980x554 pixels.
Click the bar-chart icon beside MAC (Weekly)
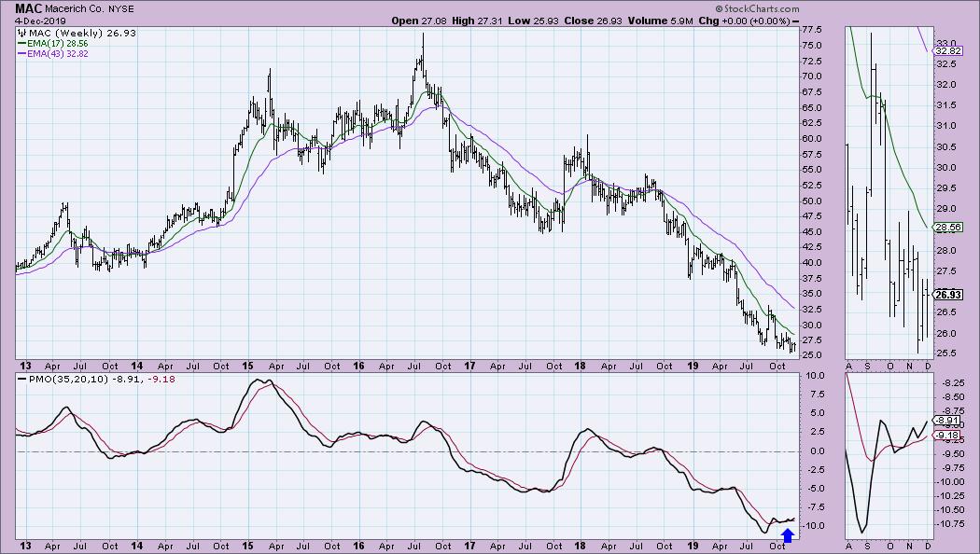click(22, 33)
